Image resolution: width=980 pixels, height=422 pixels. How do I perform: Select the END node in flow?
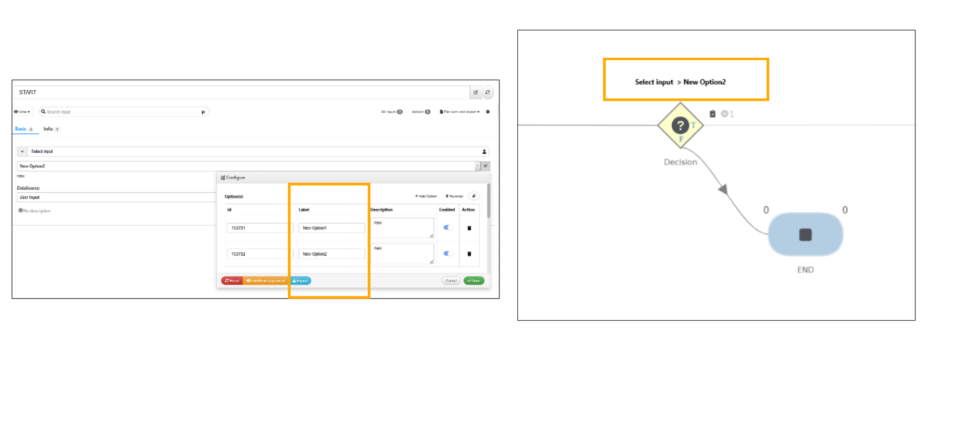(805, 235)
